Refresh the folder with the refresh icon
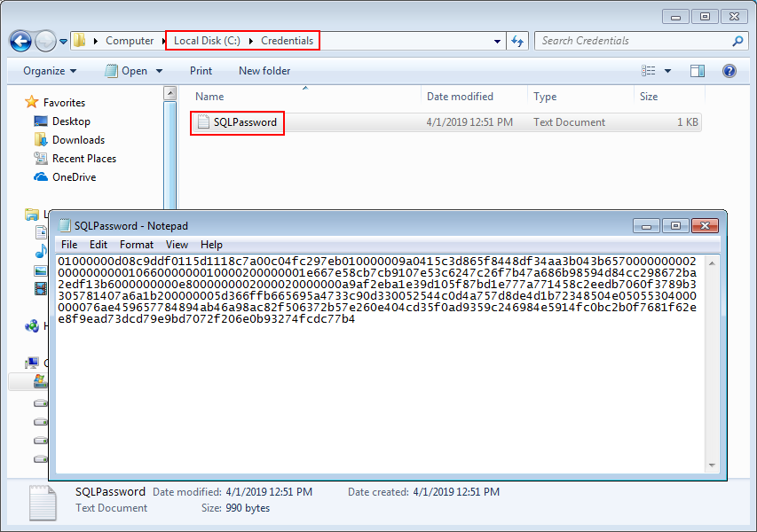Screen dimensions: 757x532 coord(517,40)
